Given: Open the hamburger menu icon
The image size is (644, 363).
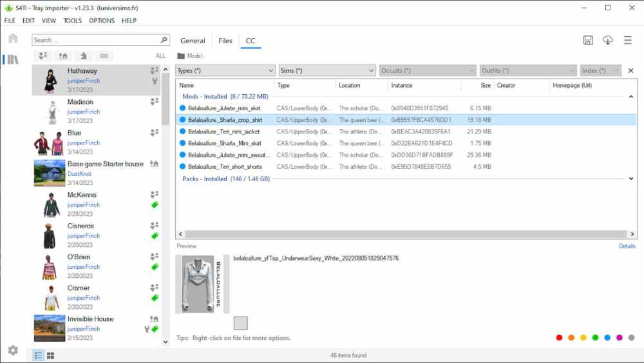Looking at the screenshot, I should [x=627, y=41].
